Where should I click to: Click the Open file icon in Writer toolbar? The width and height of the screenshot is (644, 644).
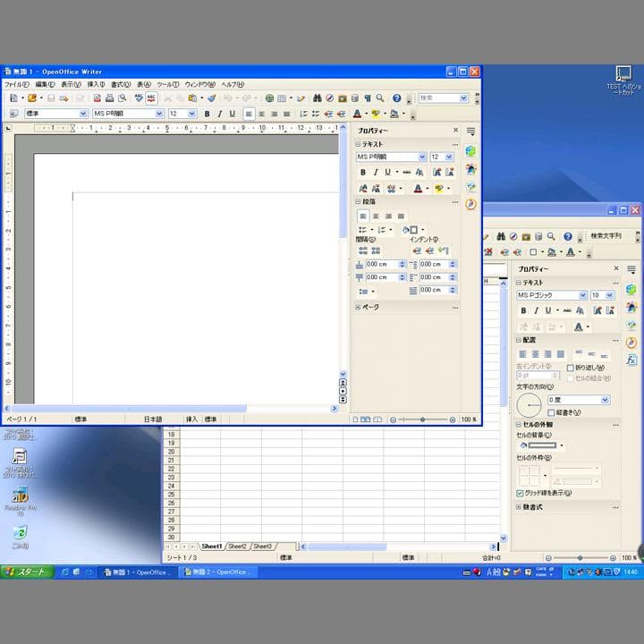point(32,98)
